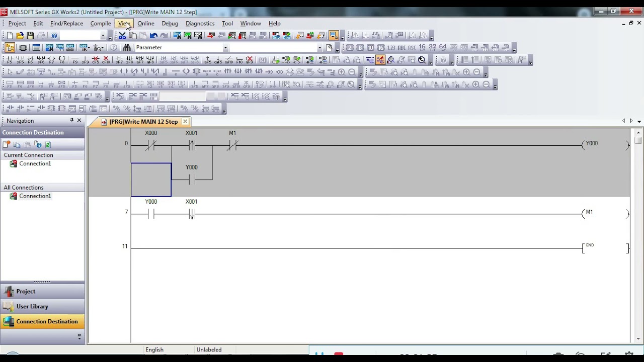
Task: Undo the last action
Action: 153,35
